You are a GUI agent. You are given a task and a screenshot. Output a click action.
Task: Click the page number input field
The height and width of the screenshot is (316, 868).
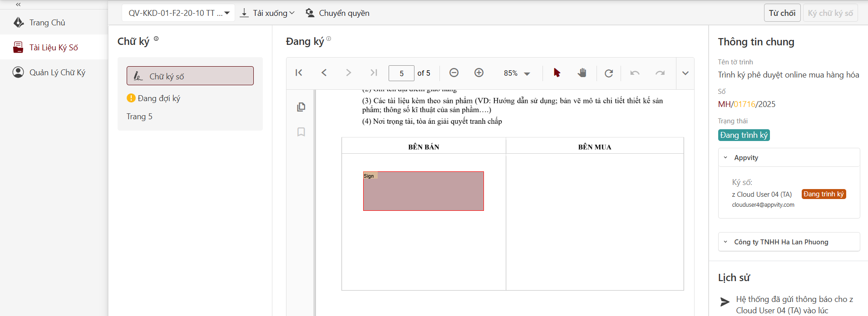401,73
